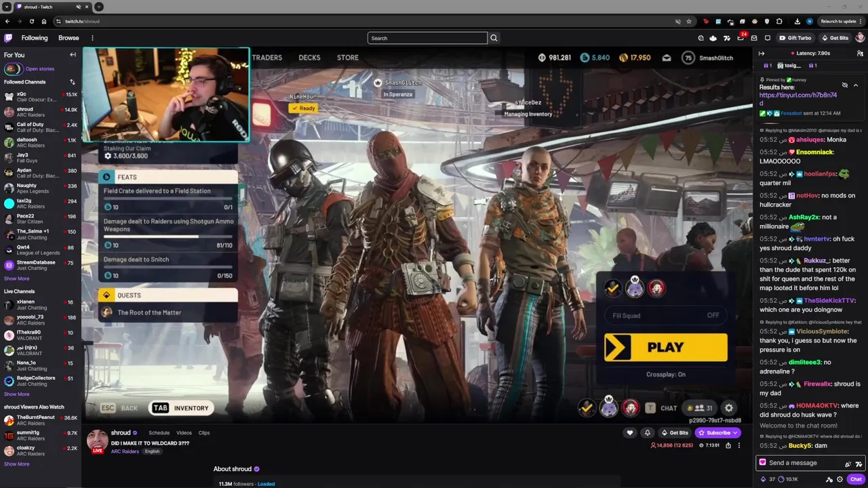
Task: Type in the Twitch search field
Action: click(x=427, y=38)
